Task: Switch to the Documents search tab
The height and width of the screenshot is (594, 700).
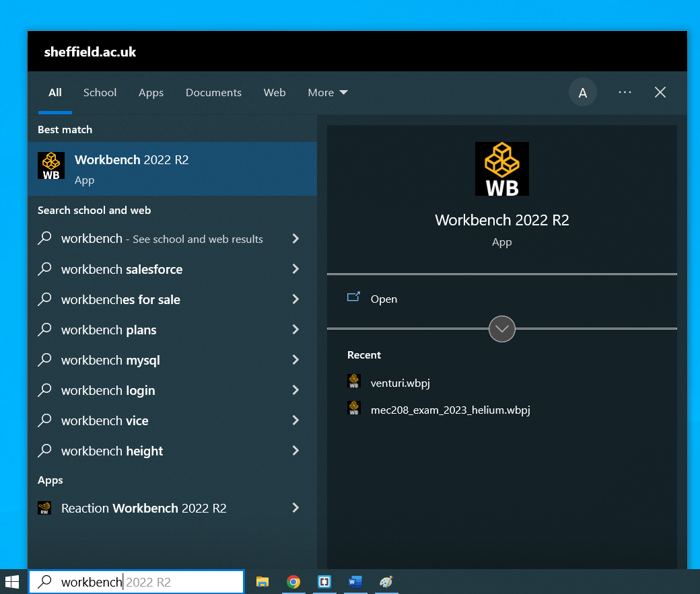Action: pyautogui.click(x=213, y=92)
